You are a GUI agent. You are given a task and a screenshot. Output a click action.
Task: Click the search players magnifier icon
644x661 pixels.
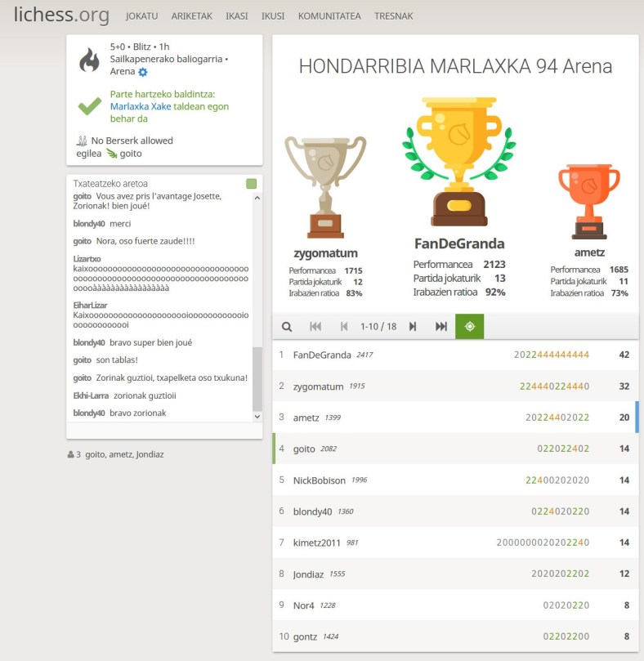[x=287, y=327]
